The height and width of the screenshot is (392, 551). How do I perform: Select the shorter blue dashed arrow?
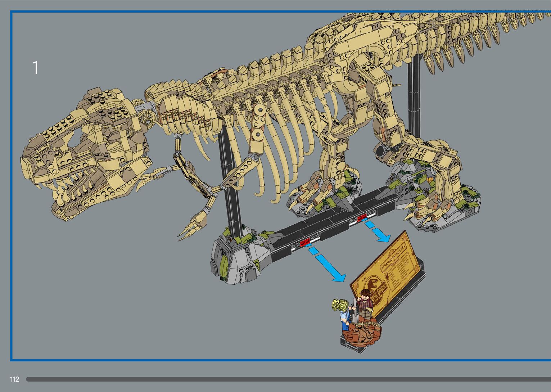pos(378,232)
